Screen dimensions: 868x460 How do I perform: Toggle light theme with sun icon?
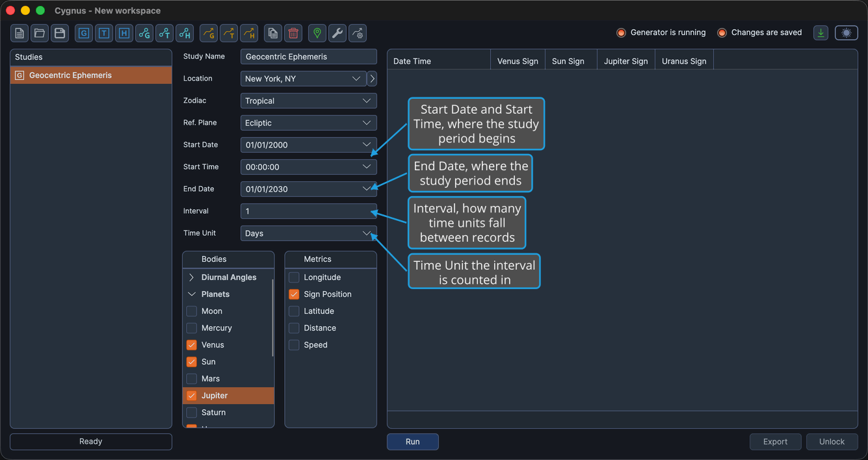pos(847,33)
